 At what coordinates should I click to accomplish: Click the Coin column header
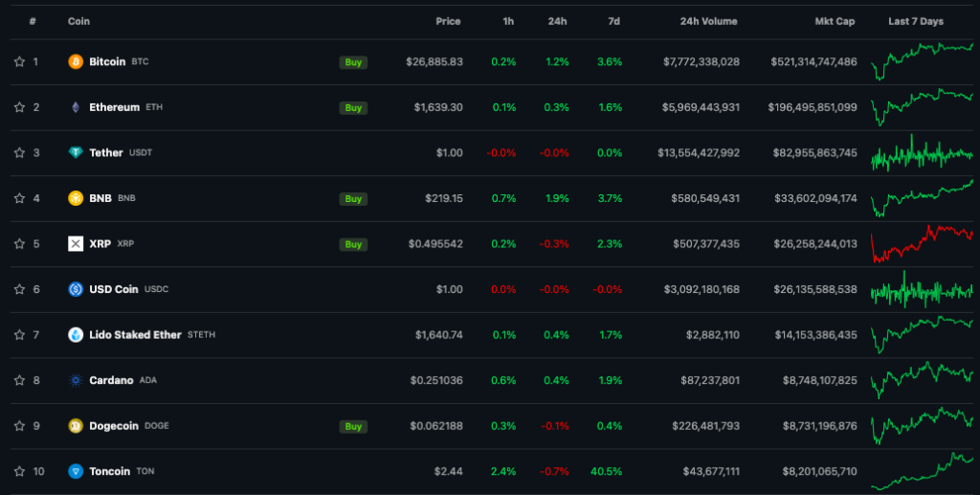(x=78, y=21)
